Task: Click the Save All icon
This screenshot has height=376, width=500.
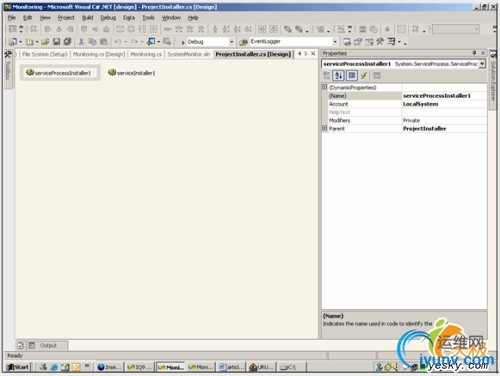Action: pyautogui.click(x=67, y=42)
